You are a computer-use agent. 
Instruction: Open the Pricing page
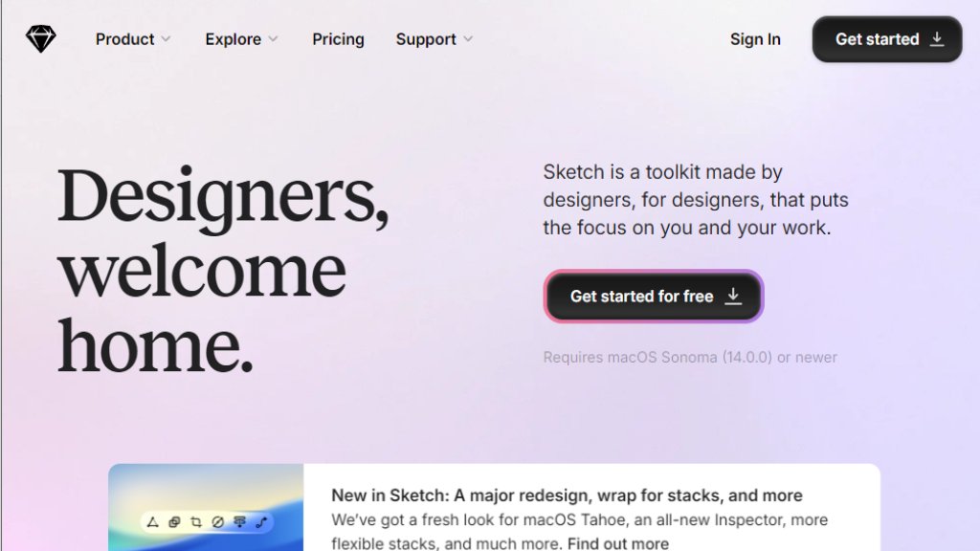pyautogui.click(x=338, y=39)
